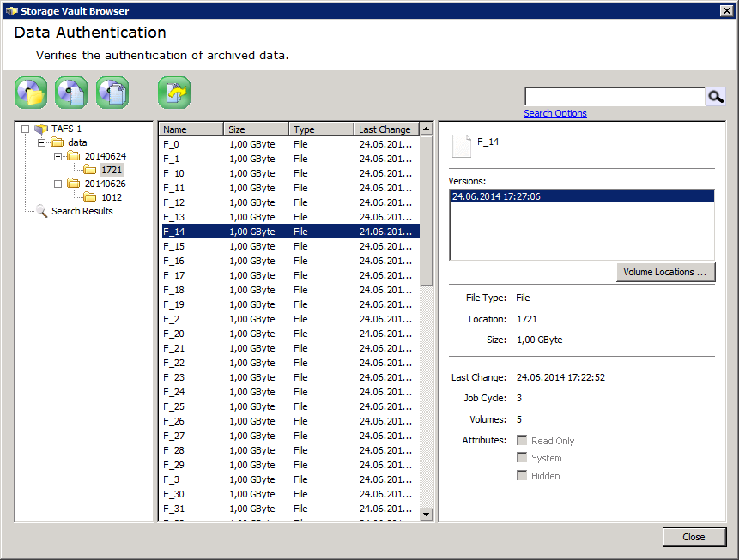Select file F_28 in the list
The image size is (739, 560).
click(289, 451)
